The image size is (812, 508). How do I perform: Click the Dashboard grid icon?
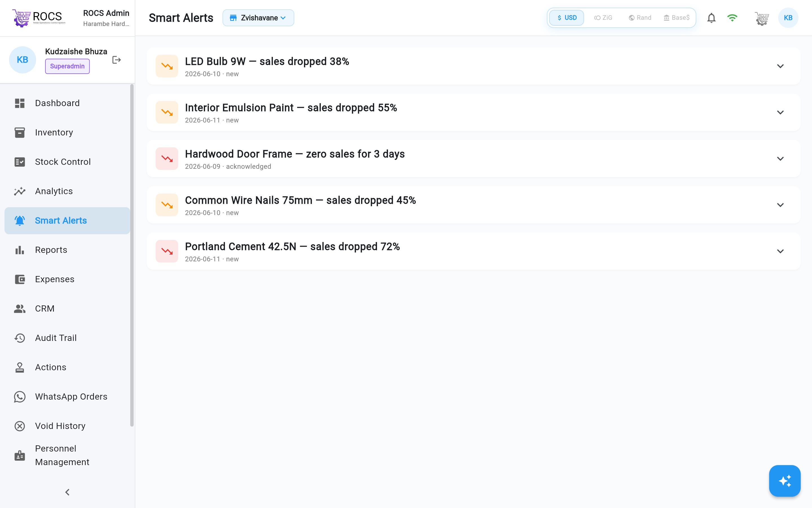(20, 103)
